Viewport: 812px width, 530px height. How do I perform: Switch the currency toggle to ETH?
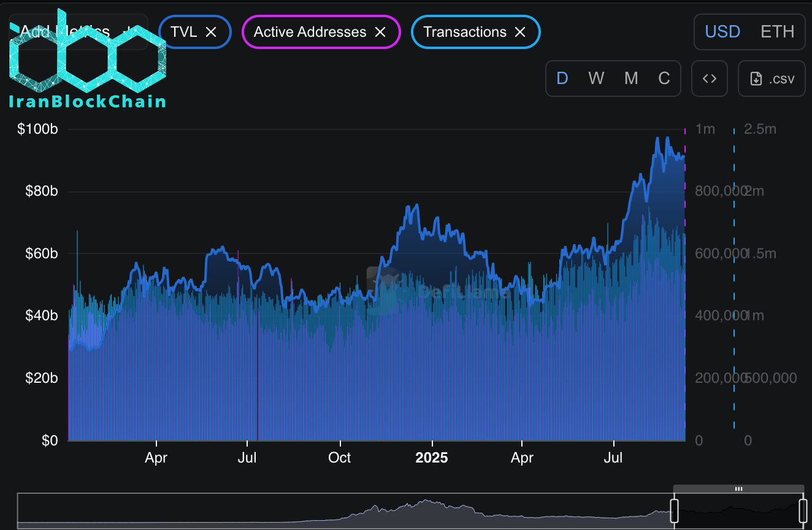778,32
